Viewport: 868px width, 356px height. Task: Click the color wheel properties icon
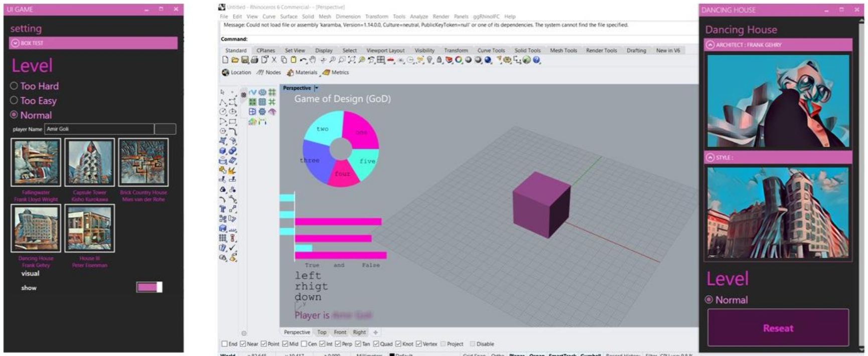click(459, 60)
